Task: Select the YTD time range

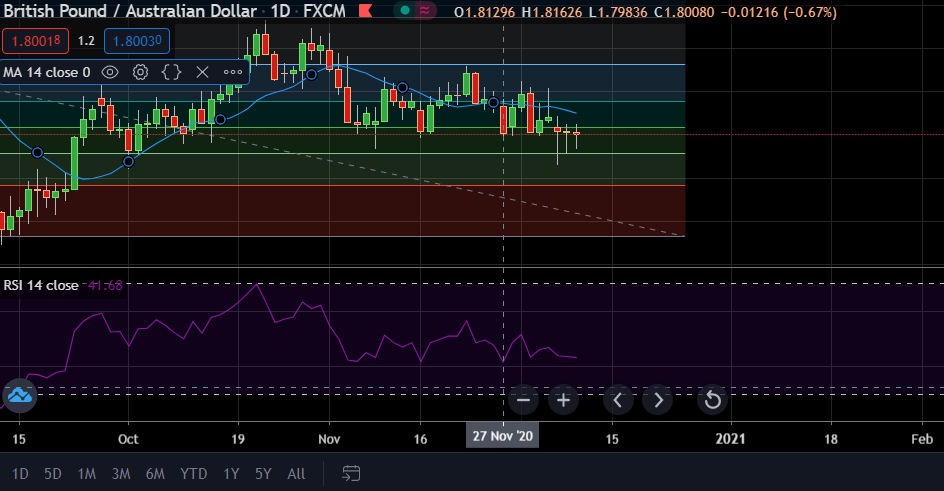Action: [x=193, y=473]
